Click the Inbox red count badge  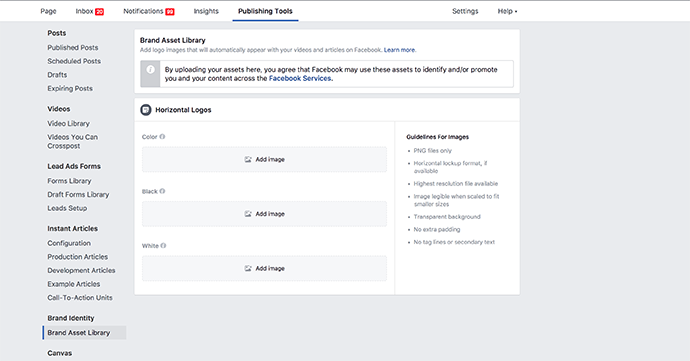pos(99,12)
